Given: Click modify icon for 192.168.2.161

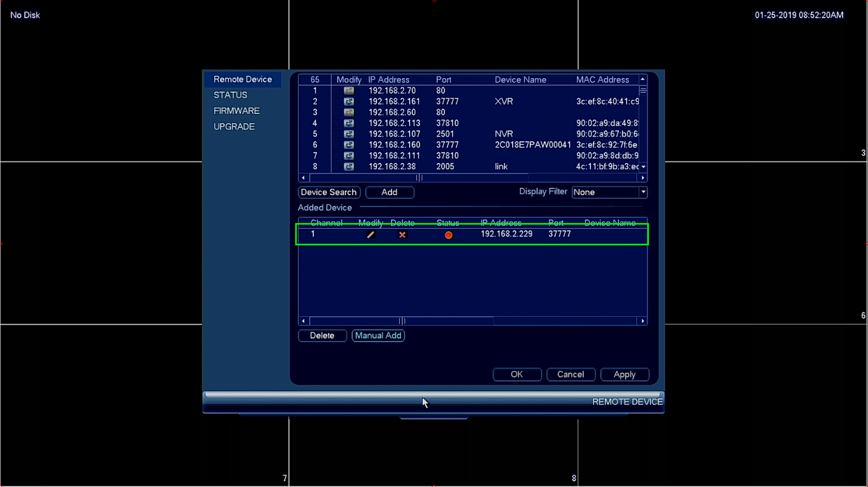Looking at the screenshot, I should pos(349,101).
